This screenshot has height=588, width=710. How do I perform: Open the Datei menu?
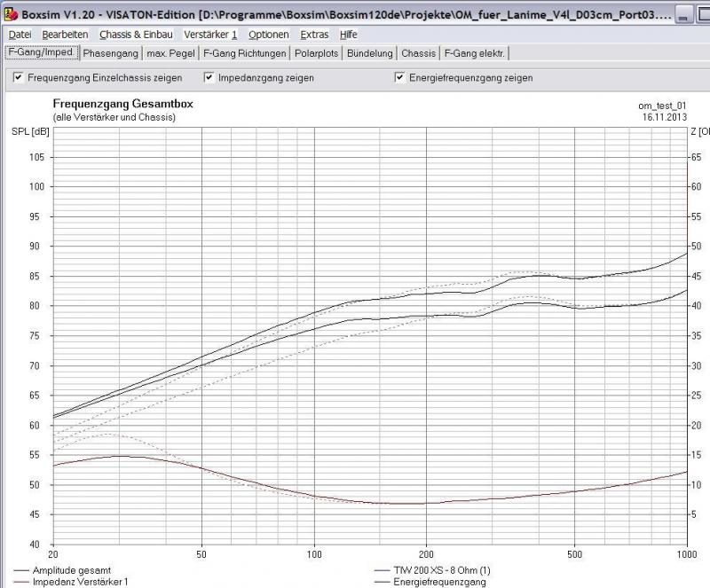20,35
